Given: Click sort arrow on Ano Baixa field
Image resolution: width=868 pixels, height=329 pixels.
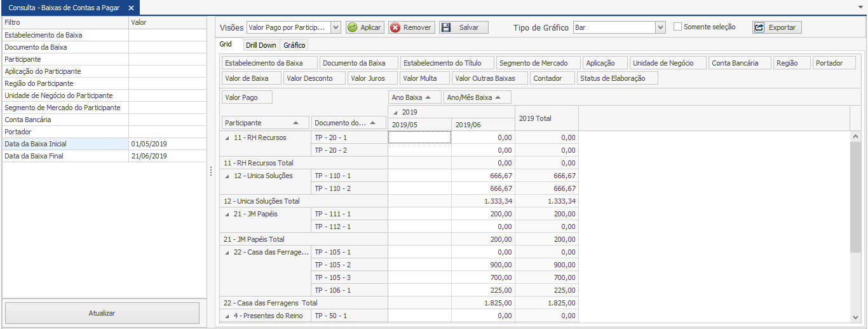Looking at the screenshot, I should coord(429,97).
